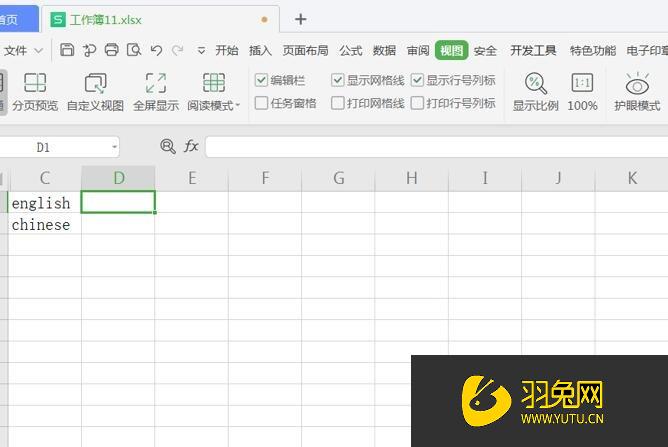Select column I header
This screenshot has width=668, height=447.
tap(485, 178)
